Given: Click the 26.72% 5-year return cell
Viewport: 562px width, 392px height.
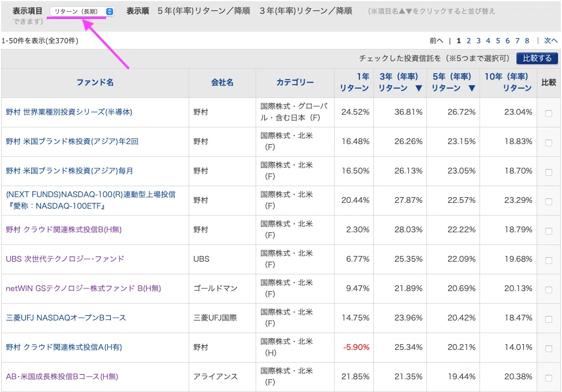Looking at the screenshot, I should (461, 112).
